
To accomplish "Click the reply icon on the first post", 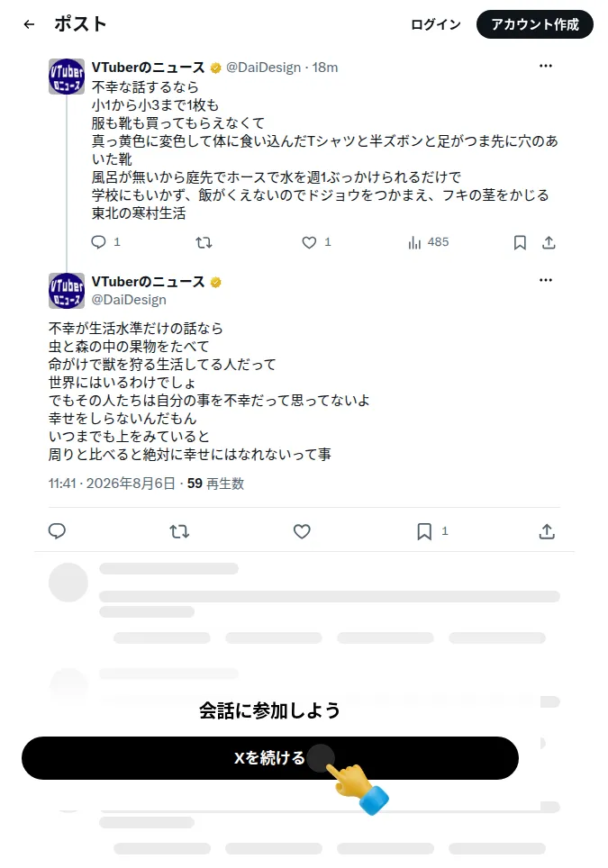I will 98,242.
